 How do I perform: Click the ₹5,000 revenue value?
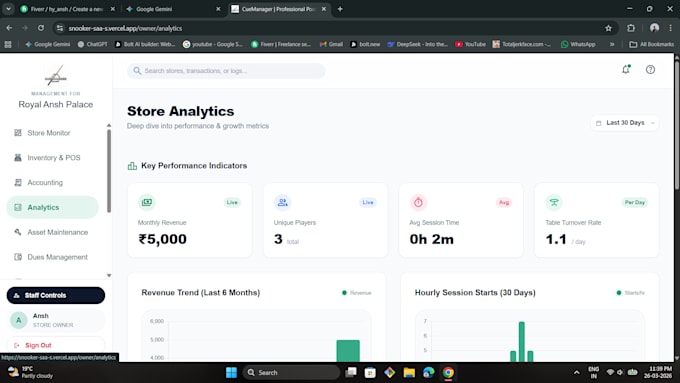click(x=162, y=239)
